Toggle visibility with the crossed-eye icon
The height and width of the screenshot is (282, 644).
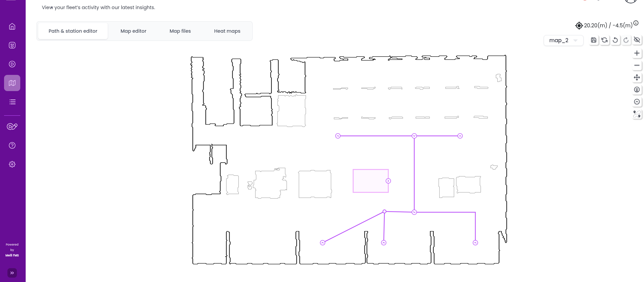pos(637,40)
